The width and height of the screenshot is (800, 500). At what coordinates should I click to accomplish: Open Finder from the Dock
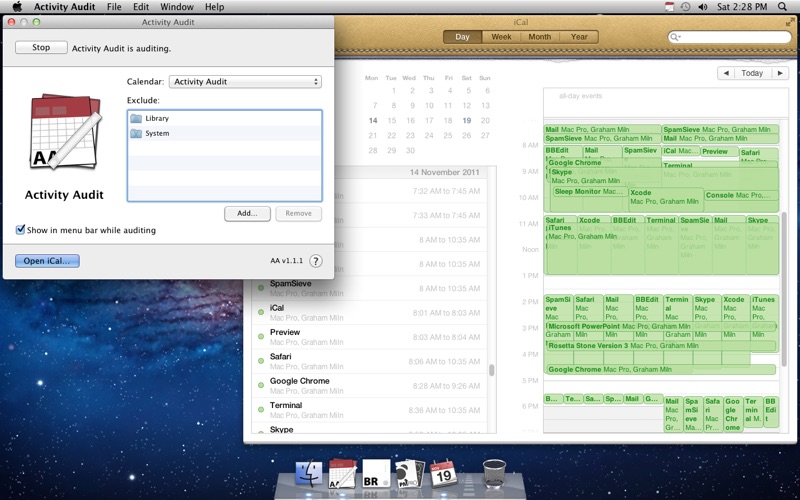pyautogui.click(x=309, y=473)
